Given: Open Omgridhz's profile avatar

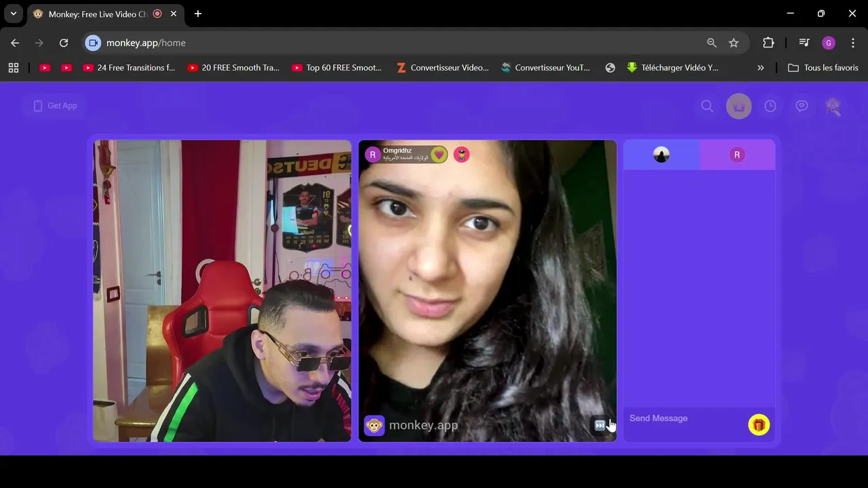Looking at the screenshot, I should tap(372, 155).
